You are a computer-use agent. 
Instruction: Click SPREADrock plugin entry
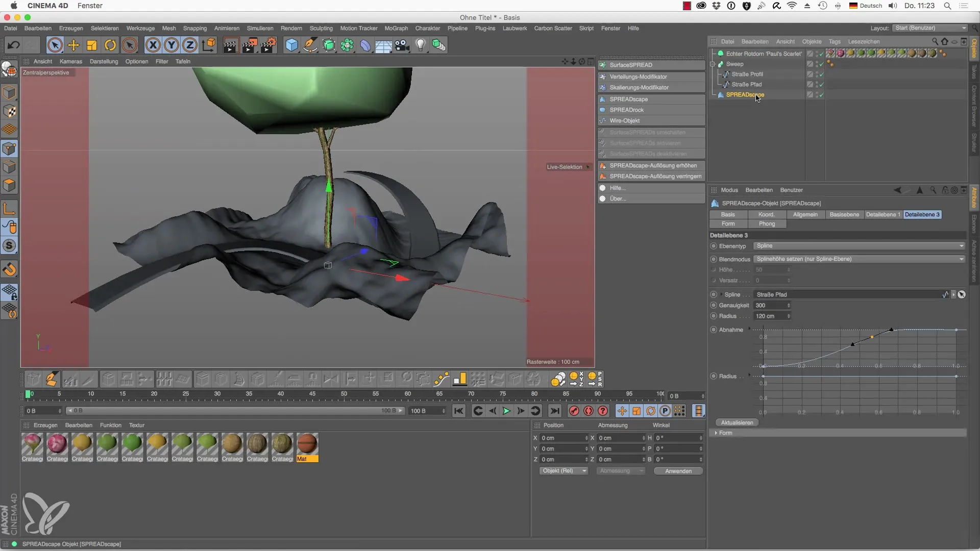651,110
